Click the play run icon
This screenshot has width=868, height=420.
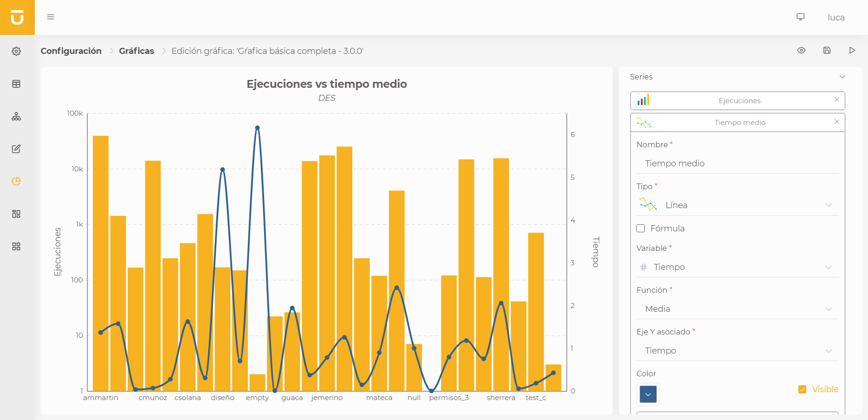[852, 50]
